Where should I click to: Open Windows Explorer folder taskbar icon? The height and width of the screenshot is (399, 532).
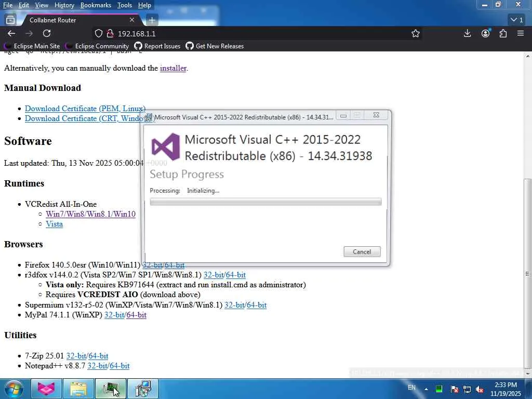[78, 389]
